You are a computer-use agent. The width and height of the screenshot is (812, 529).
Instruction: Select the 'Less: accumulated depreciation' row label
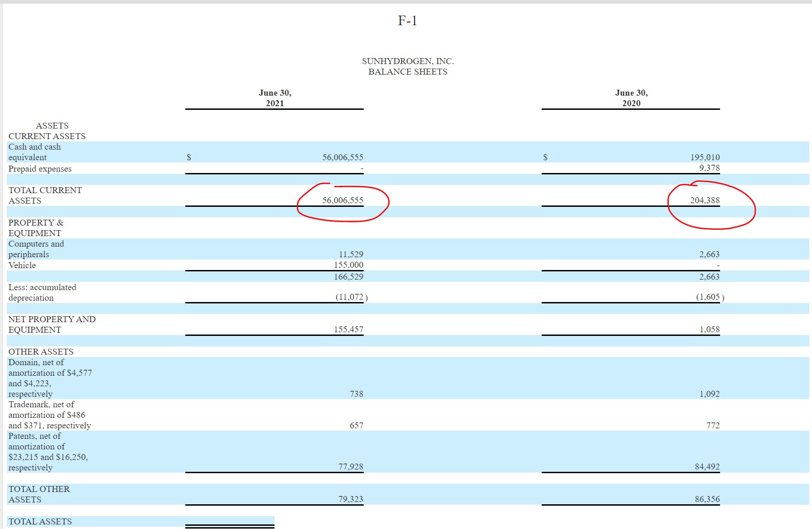(42, 292)
